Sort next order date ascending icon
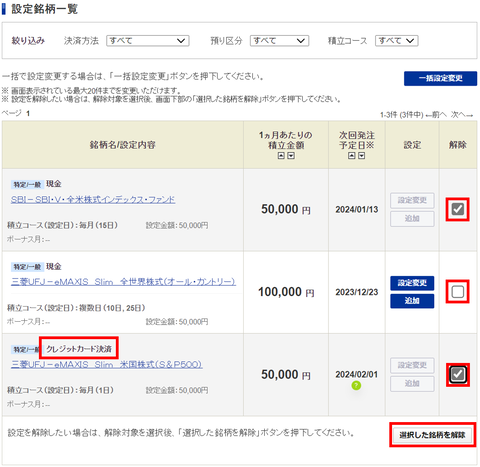This screenshot has width=480, height=467. coord(352,156)
